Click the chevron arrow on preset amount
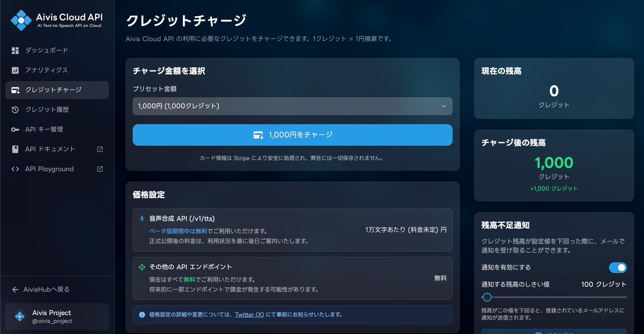The width and height of the screenshot is (644, 334). (443, 106)
